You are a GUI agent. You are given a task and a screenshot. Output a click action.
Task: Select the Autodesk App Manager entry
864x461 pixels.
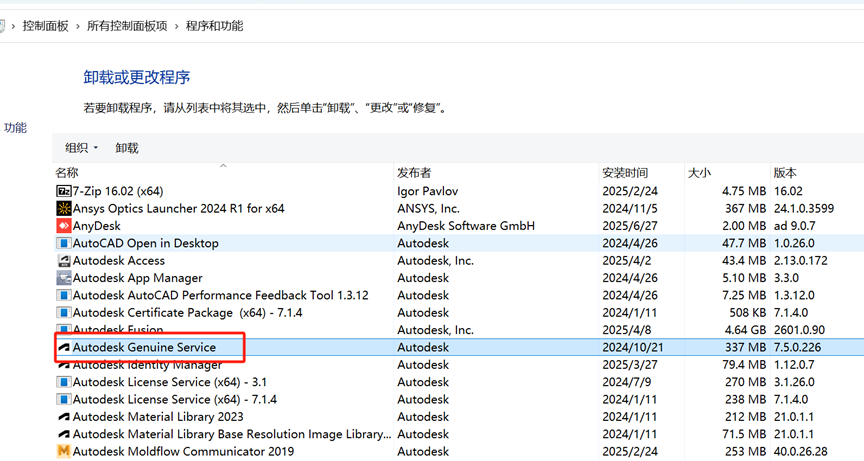click(x=138, y=278)
